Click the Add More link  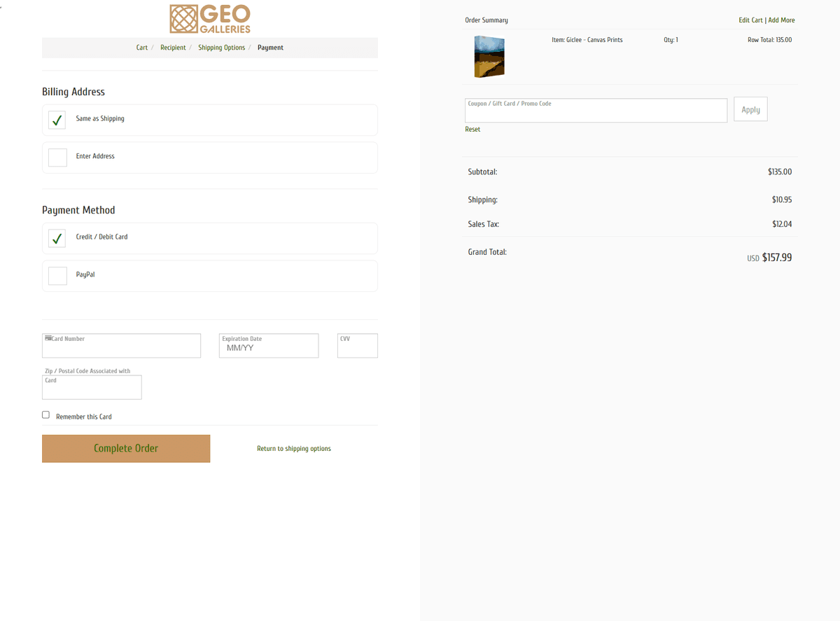(781, 20)
